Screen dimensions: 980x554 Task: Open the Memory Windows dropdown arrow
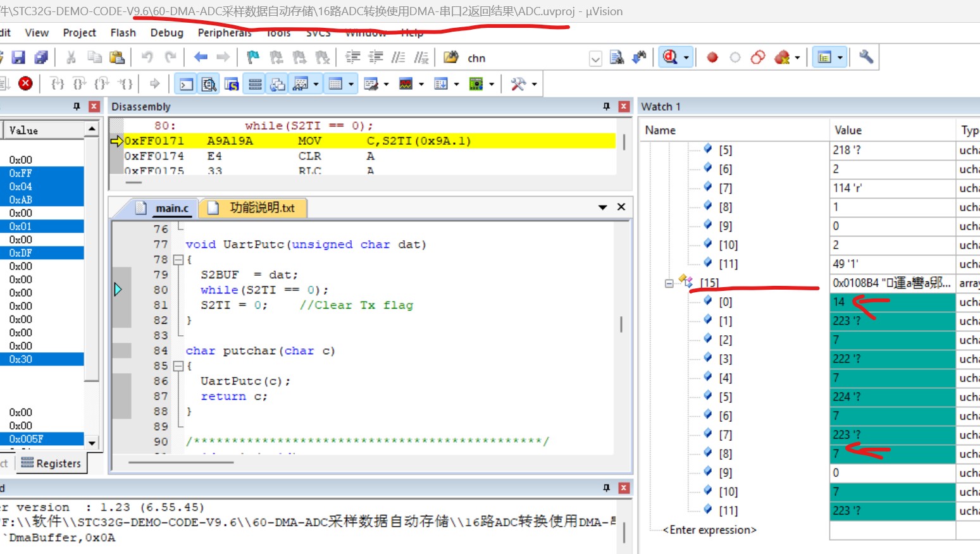(x=350, y=84)
